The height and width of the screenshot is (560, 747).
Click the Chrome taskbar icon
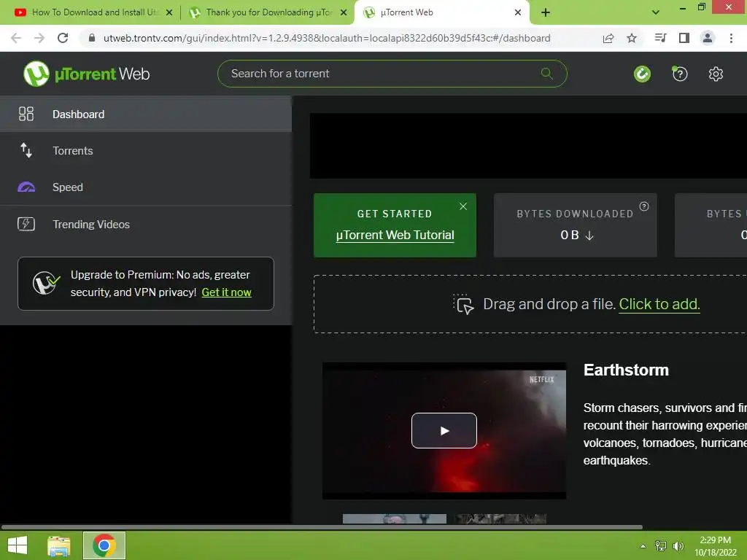coord(104,545)
